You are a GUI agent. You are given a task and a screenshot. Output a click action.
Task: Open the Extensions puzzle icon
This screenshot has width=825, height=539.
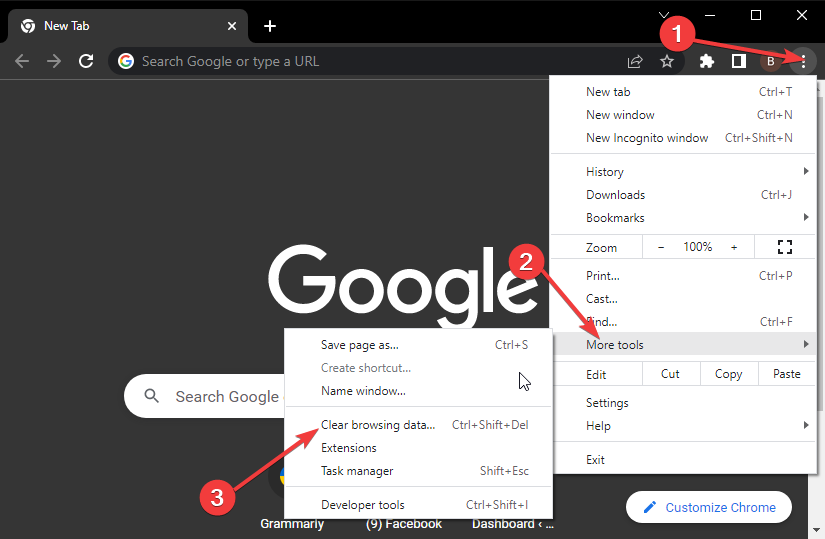[x=707, y=62]
